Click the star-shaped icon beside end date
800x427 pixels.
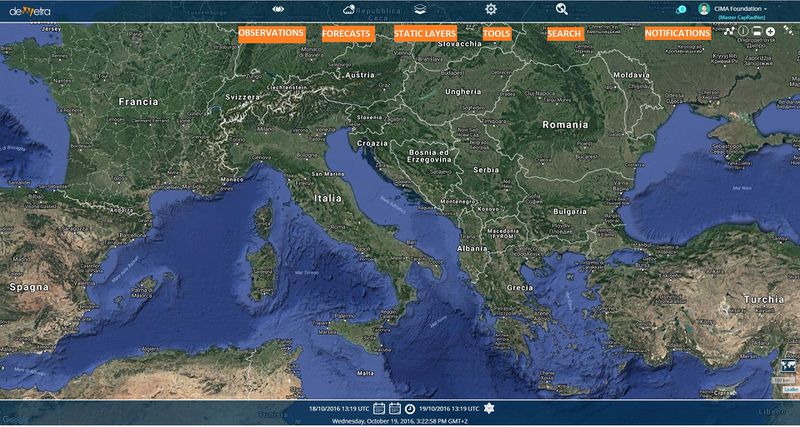click(x=489, y=408)
